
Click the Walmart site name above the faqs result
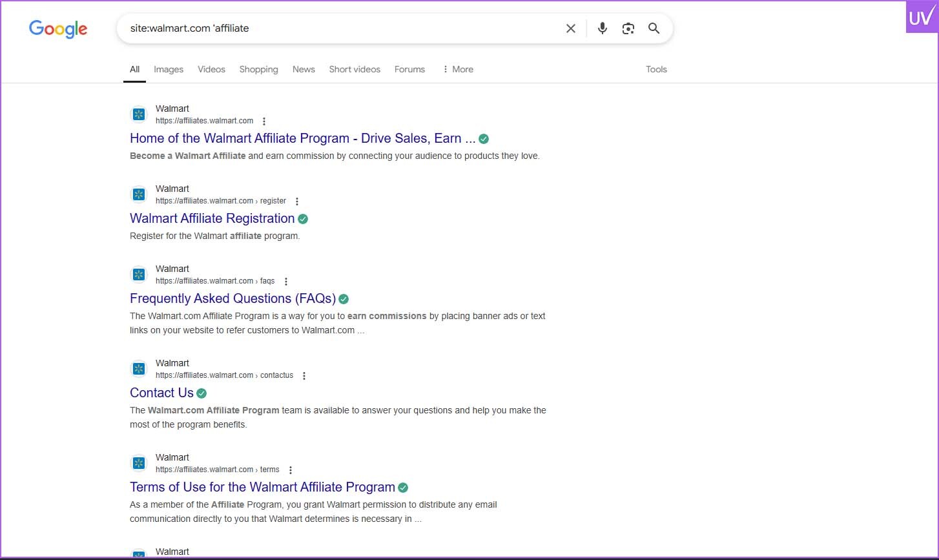(172, 269)
